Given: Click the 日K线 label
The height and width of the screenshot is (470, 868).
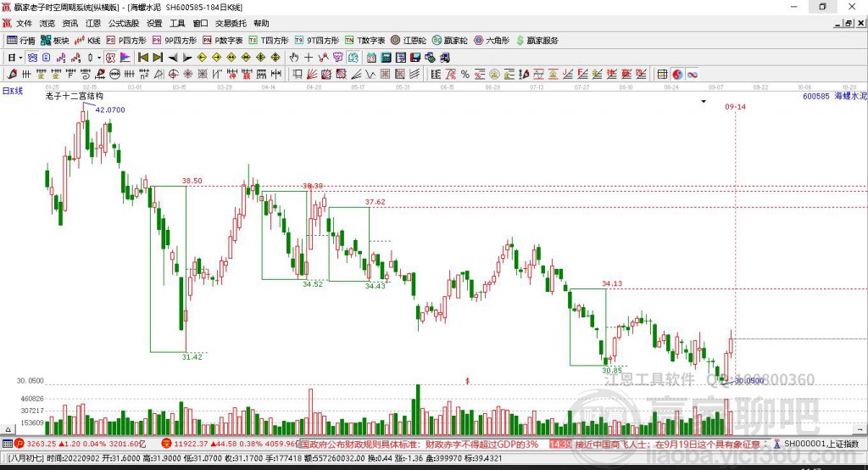Looking at the screenshot, I should point(13,91).
